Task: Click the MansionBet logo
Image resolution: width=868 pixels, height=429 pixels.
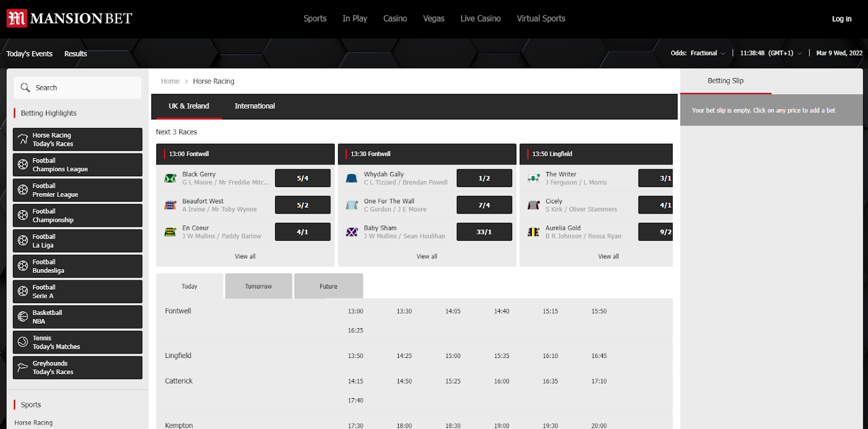Action: [69, 18]
